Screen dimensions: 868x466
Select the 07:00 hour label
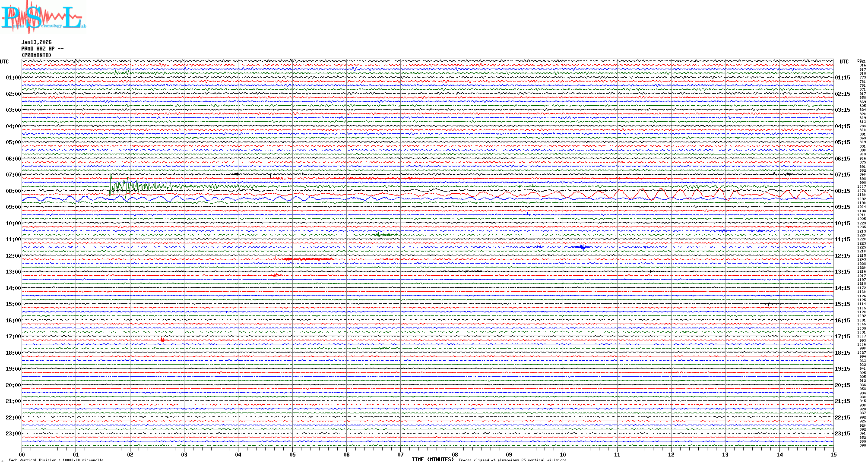[x=13, y=175]
